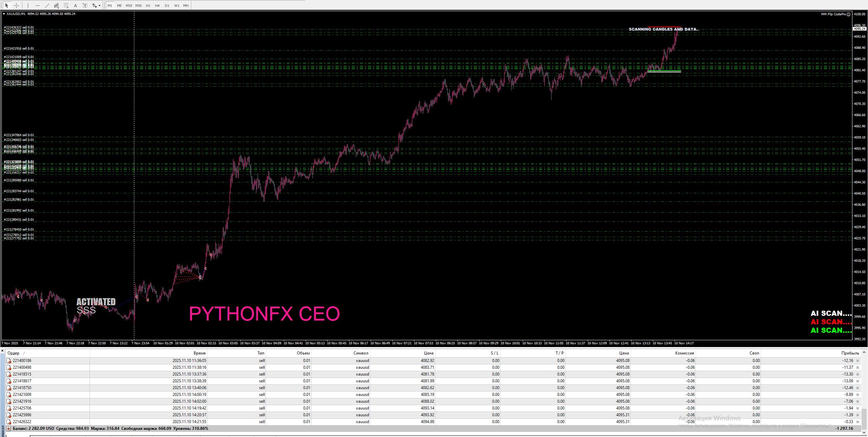
Task: Activate the crosshair tool
Action: [x=16, y=5]
